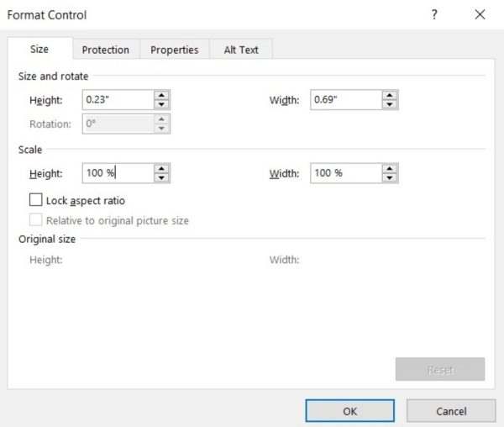
Task: Select the Size tab
Action: pyautogui.click(x=39, y=49)
